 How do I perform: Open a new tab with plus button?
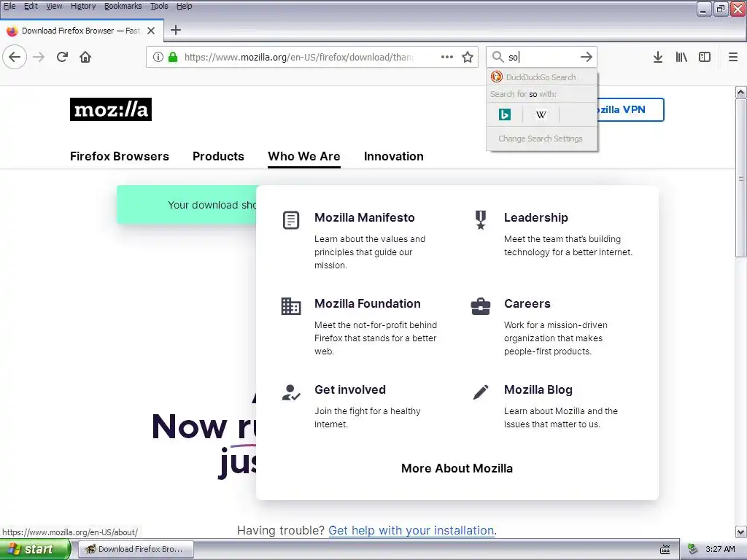(x=176, y=30)
